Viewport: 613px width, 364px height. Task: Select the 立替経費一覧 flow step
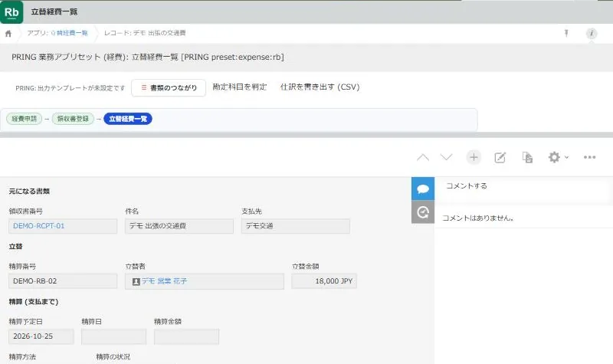128,119
